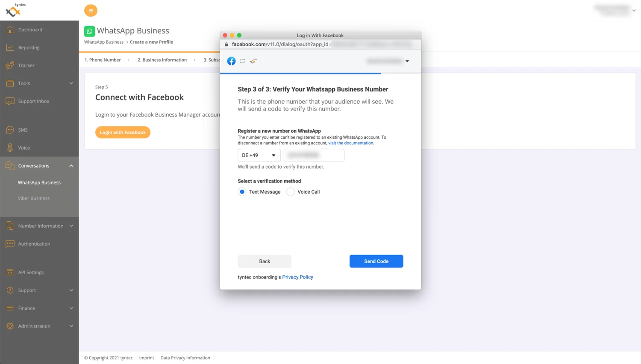Open the visit the documentation link
641x364 pixels.
click(350, 143)
